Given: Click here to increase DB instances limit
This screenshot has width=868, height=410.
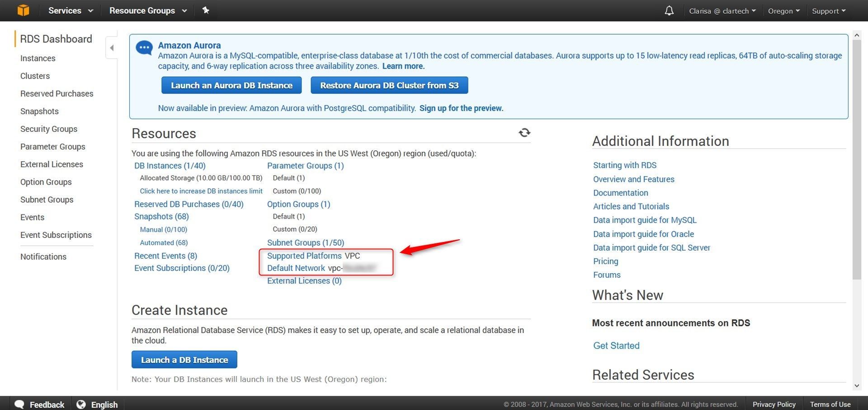Looking at the screenshot, I should (x=201, y=191).
